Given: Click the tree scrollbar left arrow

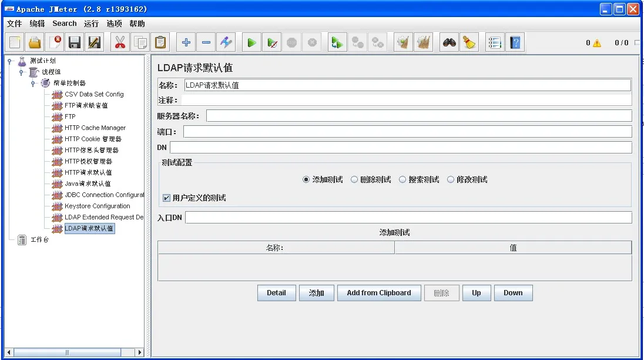Looking at the screenshot, I should pyautogui.click(x=9, y=352).
